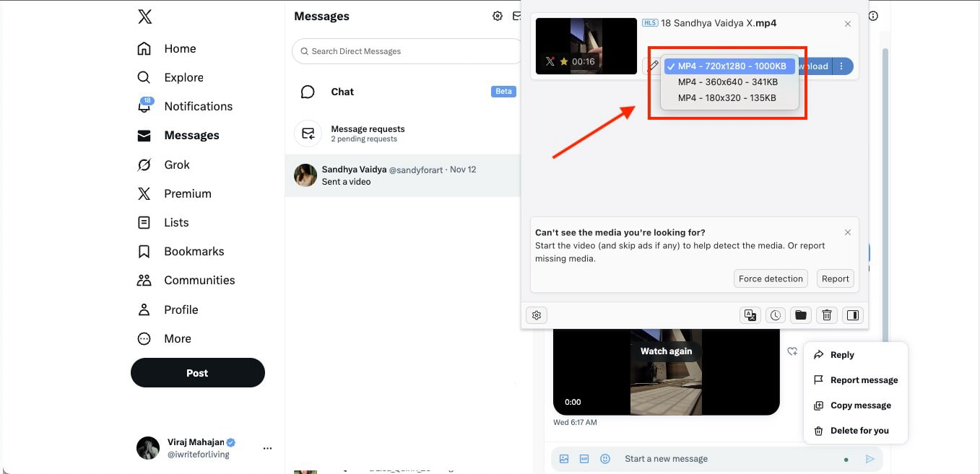Click the GIF icon in the message box
The height and width of the screenshot is (474, 980).
point(584,458)
